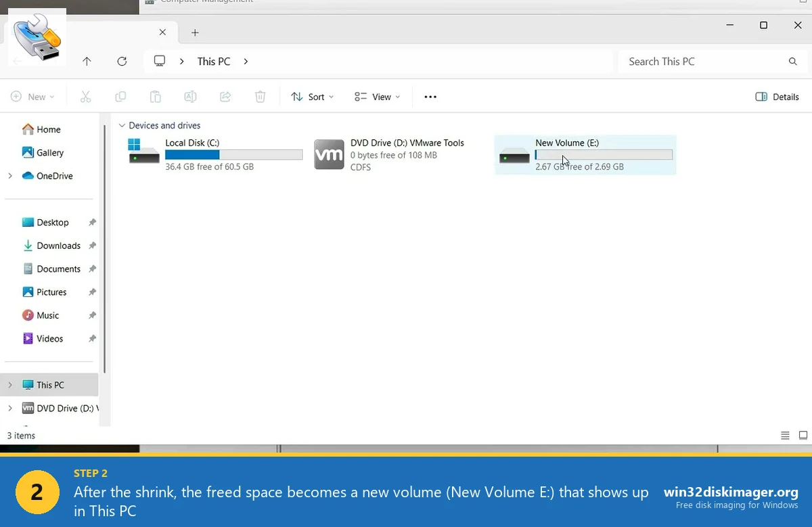Screen dimensions: 812x527
Task: Open a new Explorer tab with the plus button
Action: (195, 32)
